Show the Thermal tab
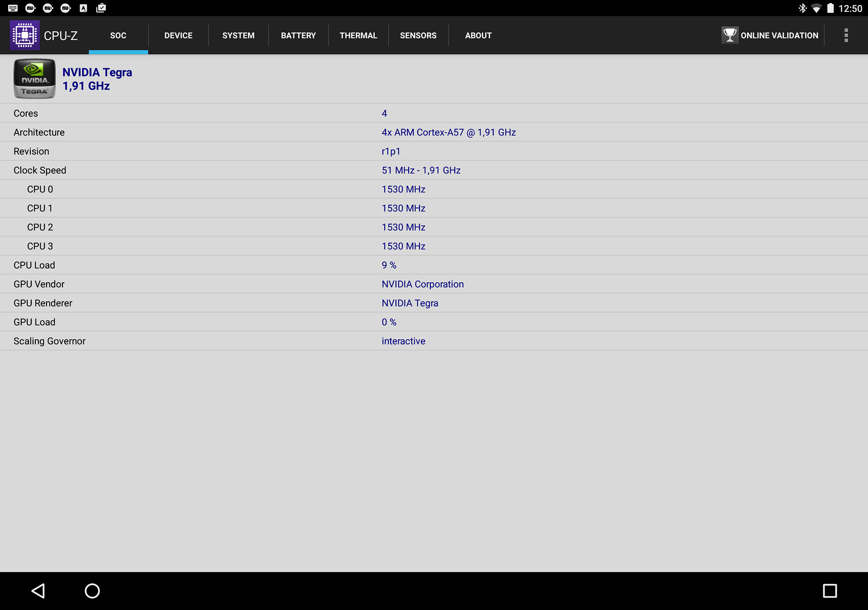 [359, 35]
